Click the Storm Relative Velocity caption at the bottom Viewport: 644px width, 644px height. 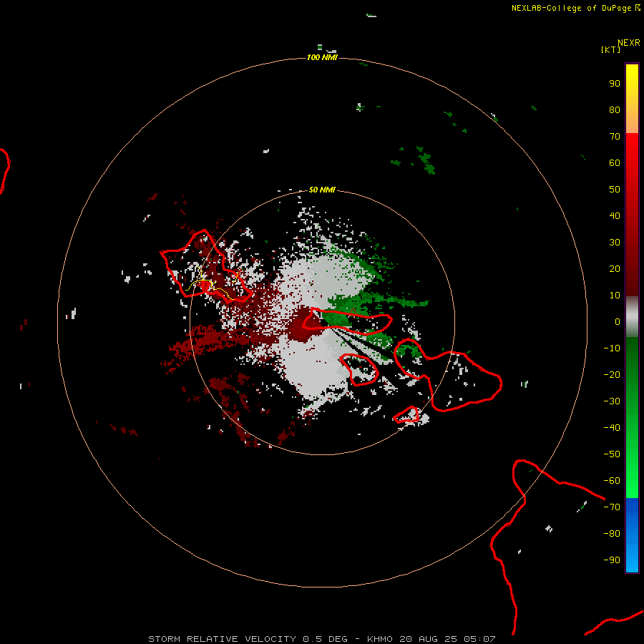pyautogui.click(x=321, y=639)
